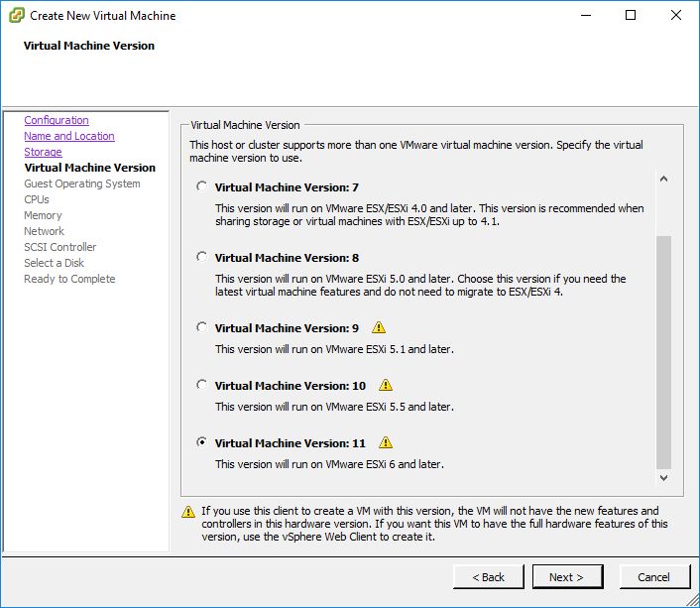This screenshot has width=700, height=608.
Task: Select Virtual Machine Version: 11 radio button
Action: click(202, 442)
